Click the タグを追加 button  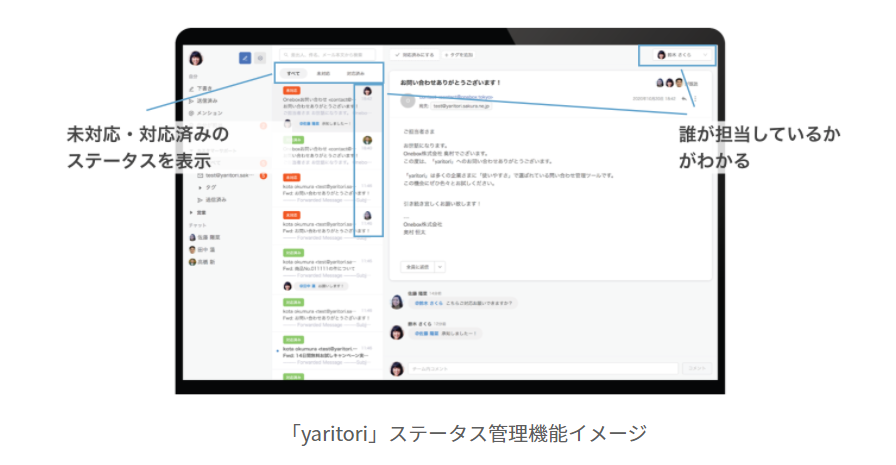[459, 55]
